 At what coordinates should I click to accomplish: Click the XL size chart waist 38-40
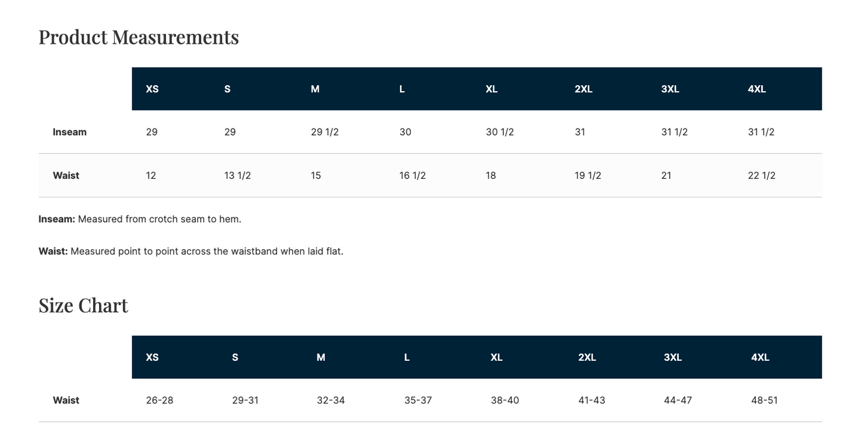click(x=505, y=400)
